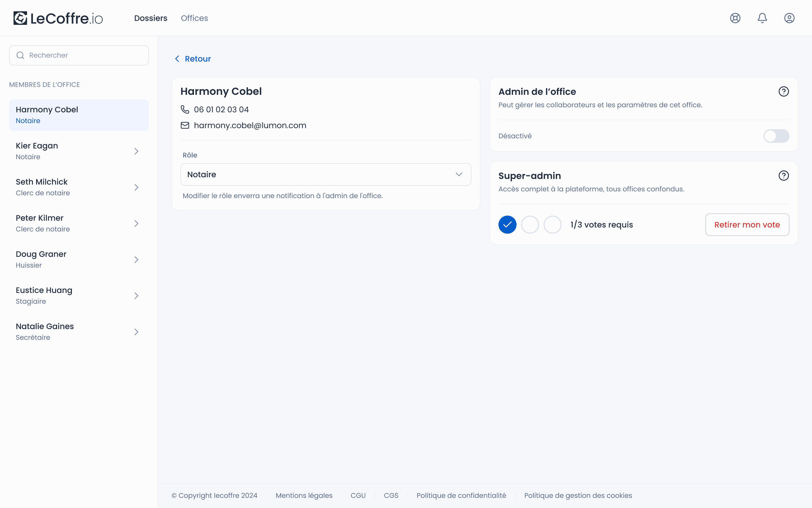Screen dimensions: 812x508
Task: Click the harmony.cobel@lumon.com email text
Action: pyautogui.click(x=250, y=125)
